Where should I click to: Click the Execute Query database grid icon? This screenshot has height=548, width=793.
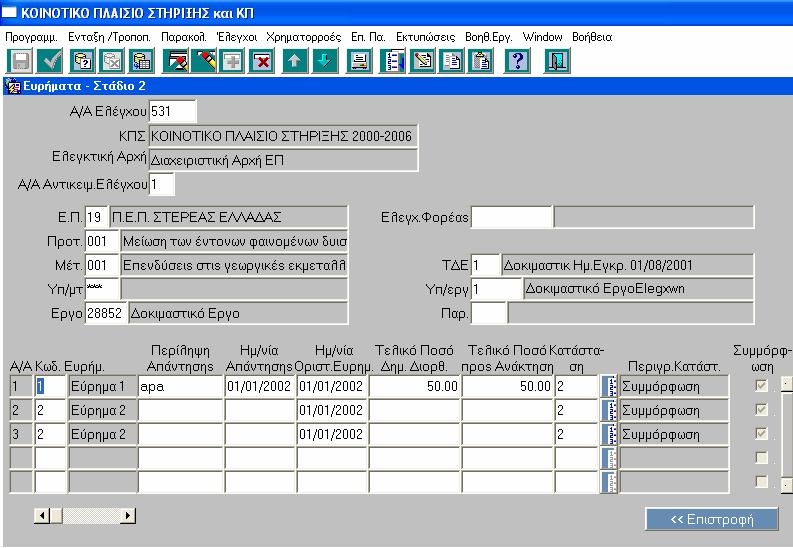pos(142,61)
